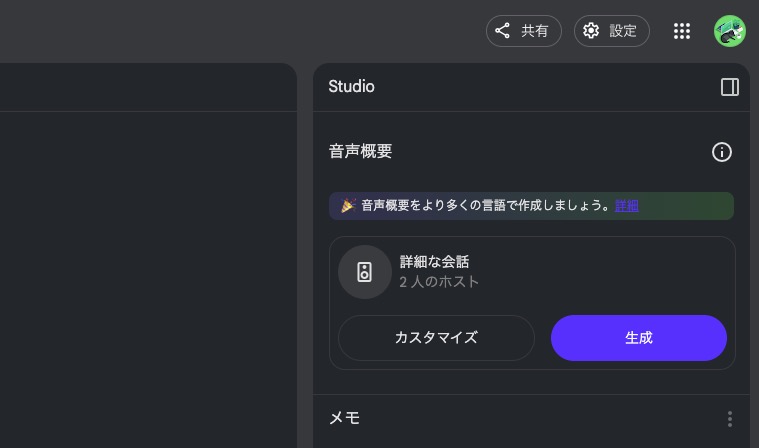This screenshot has width=759, height=448.
Task: Click the カスタマイズ button
Action: (436, 338)
